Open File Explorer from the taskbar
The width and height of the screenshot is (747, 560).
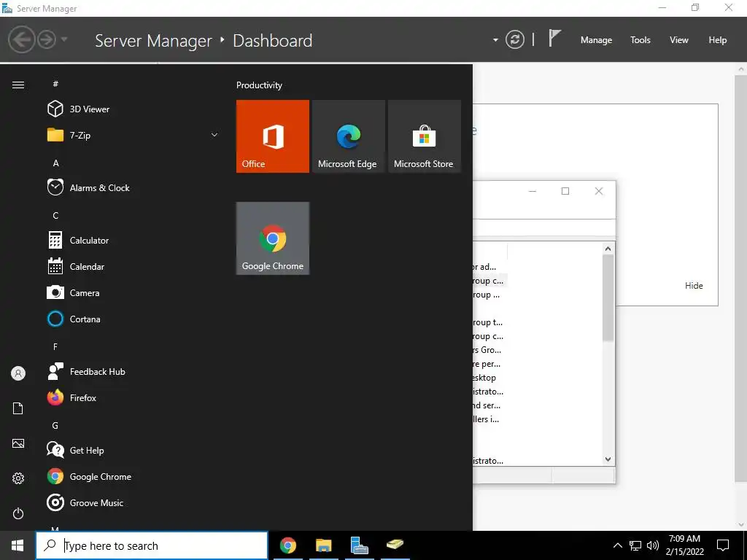tap(323, 545)
